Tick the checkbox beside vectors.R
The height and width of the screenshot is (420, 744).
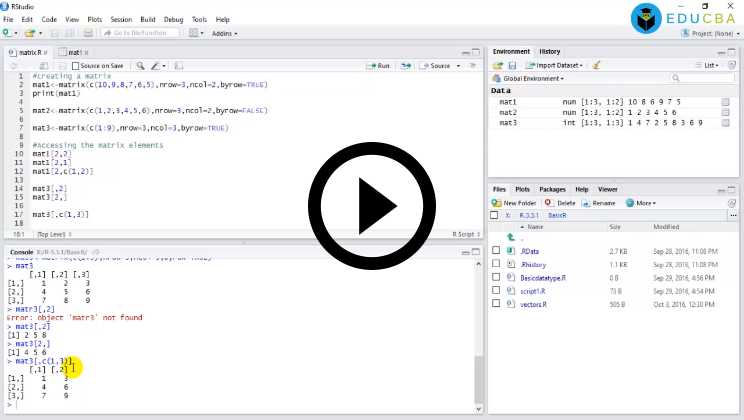496,304
